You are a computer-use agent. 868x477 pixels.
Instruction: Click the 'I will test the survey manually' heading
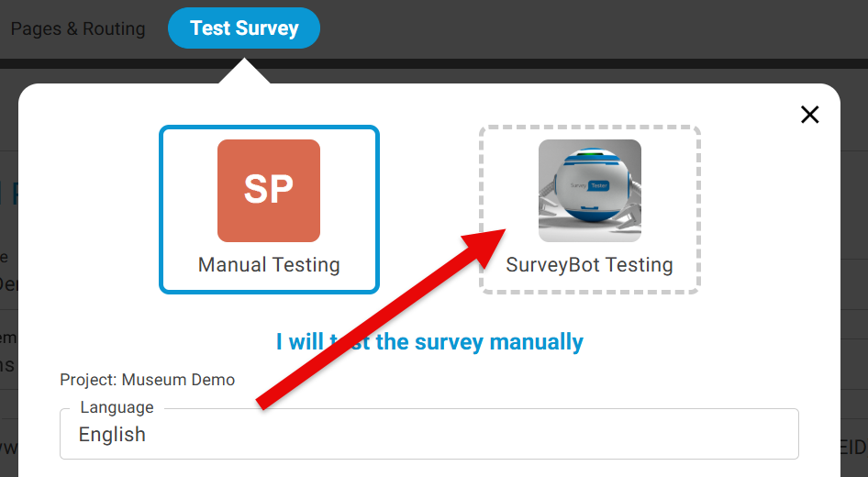429,342
